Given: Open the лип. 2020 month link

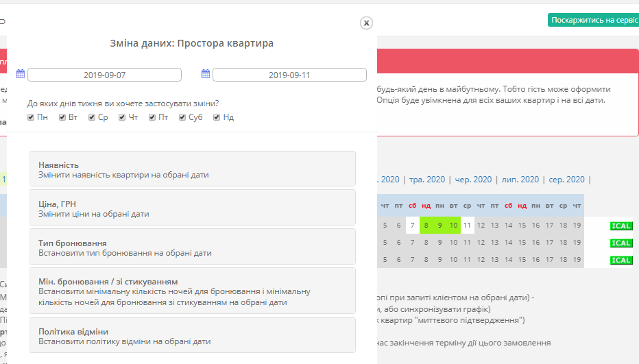Looking at the screenshot, I should pos(520,180).
